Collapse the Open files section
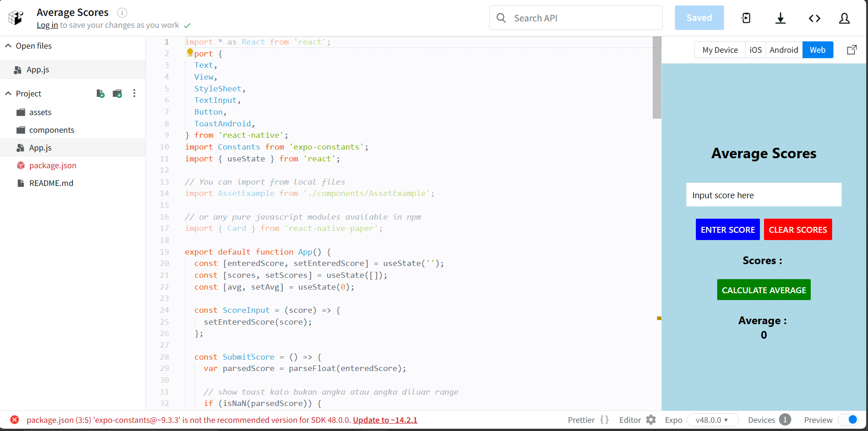This screenshot has height=431, width=868. [x=8, y=45]
